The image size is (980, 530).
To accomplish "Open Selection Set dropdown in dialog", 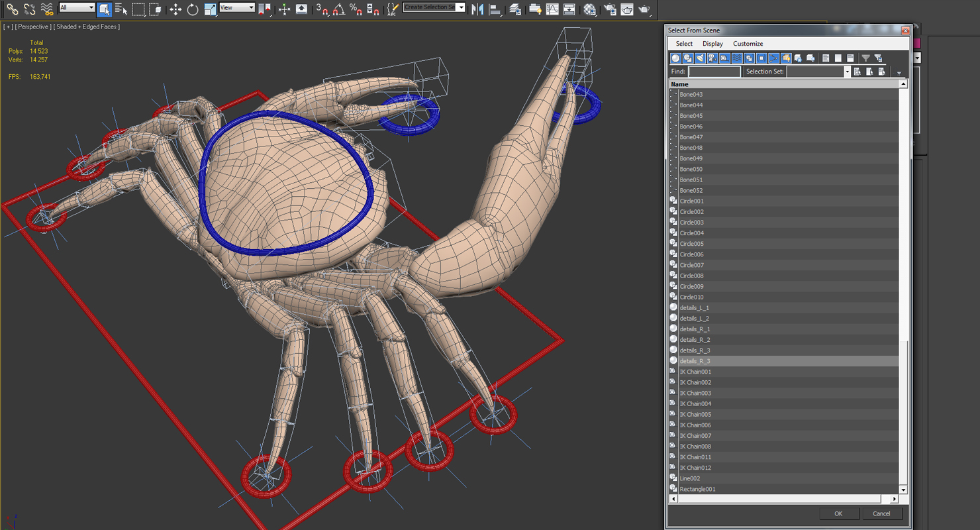I will coord(847,72).
